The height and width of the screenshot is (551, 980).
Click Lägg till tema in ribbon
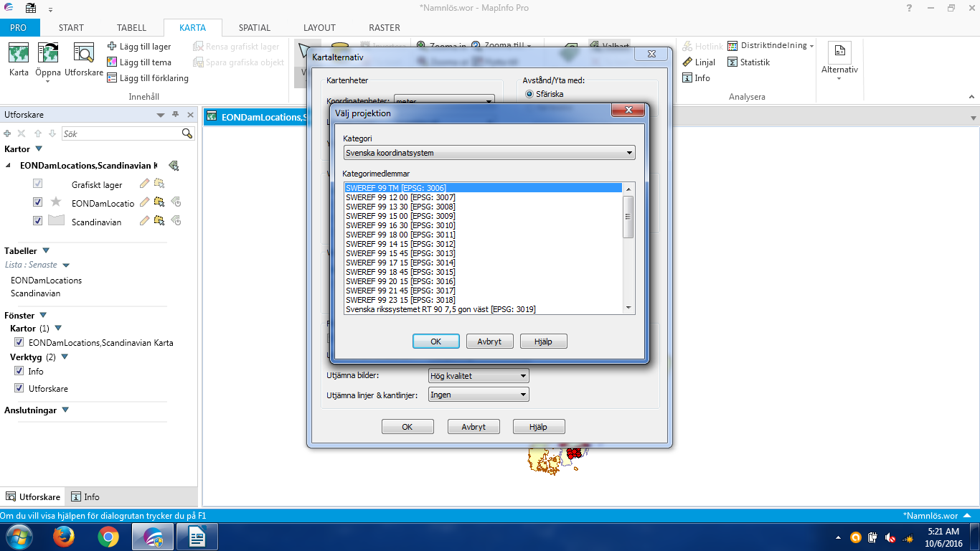click(x=139, y=62)
